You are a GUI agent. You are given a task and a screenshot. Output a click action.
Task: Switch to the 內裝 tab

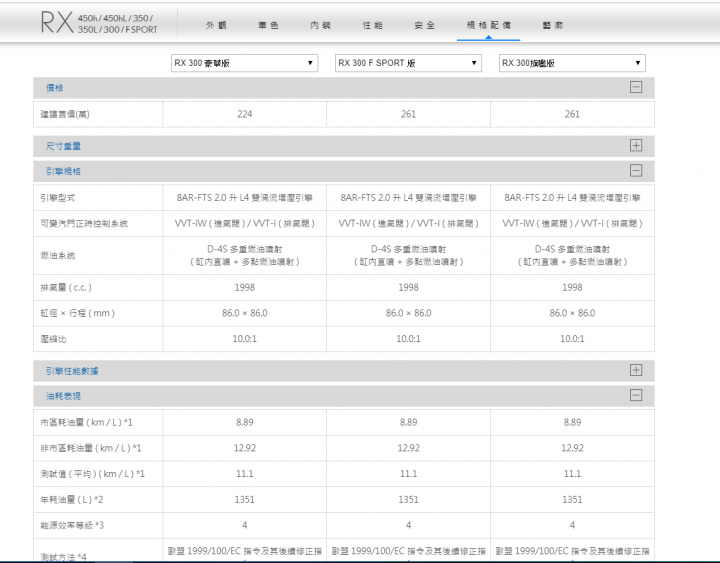point(320,25)
